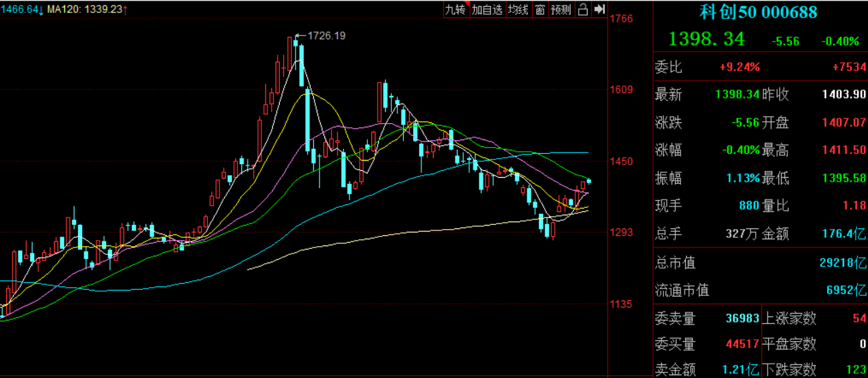868x378 pixels.
Task: Click the 总市值 market cap row
Action: point(761,262)
